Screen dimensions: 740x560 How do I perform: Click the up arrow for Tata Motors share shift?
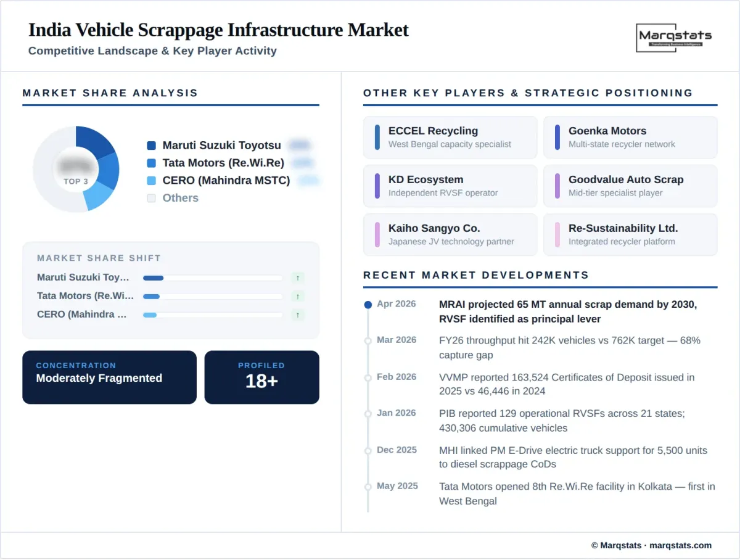click(298, 297)
